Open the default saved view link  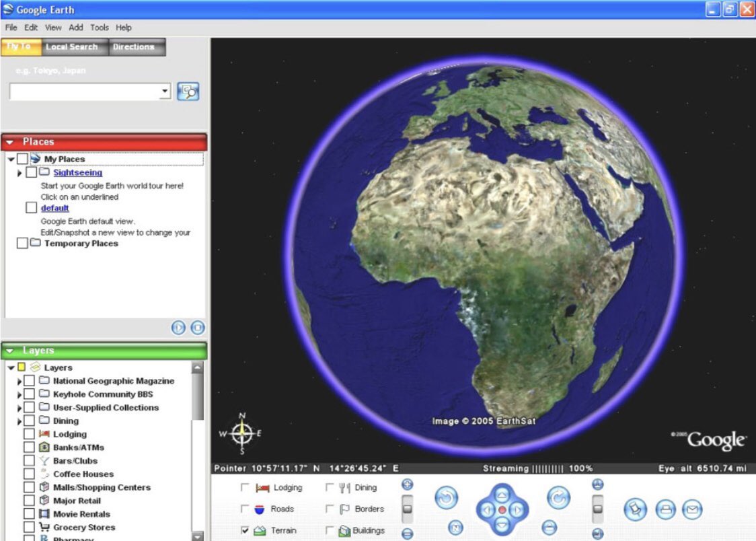(54, 208)
